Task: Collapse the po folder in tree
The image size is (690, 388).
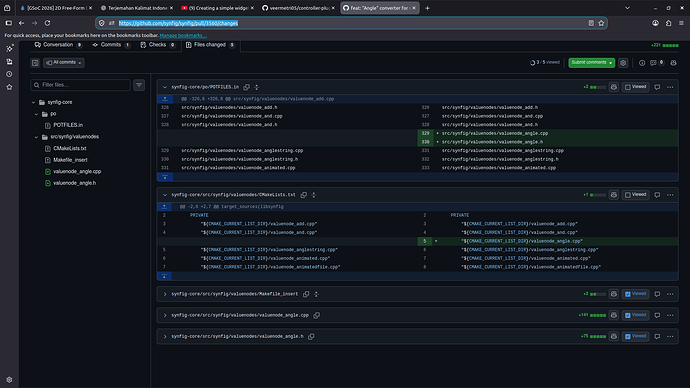Action: pyautogui.click(x=37, y=114)
